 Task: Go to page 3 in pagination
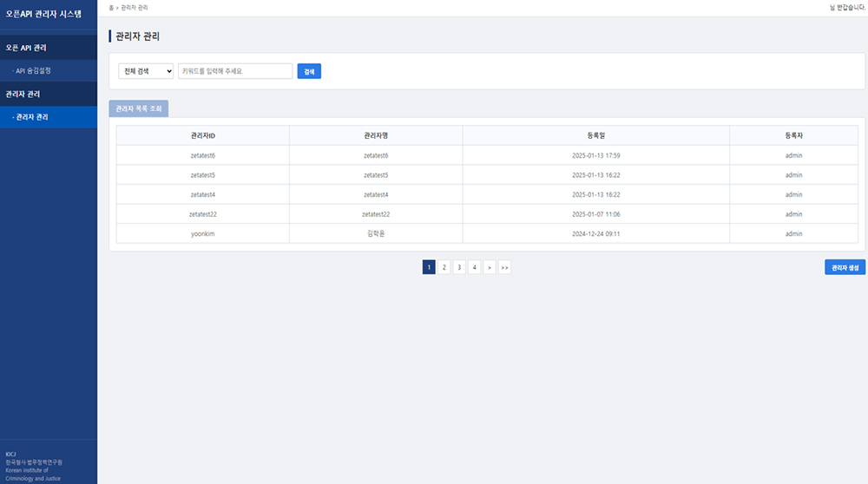point(459,267)
